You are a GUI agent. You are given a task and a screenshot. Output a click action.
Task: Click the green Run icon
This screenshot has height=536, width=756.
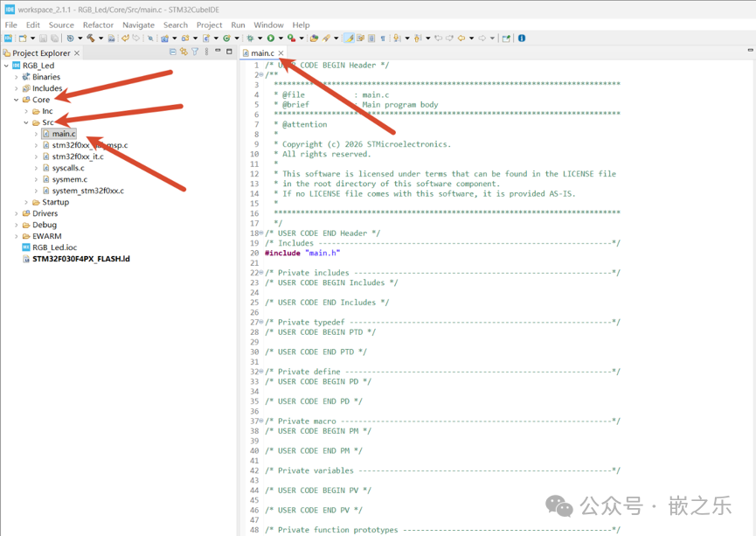point(270,38)
